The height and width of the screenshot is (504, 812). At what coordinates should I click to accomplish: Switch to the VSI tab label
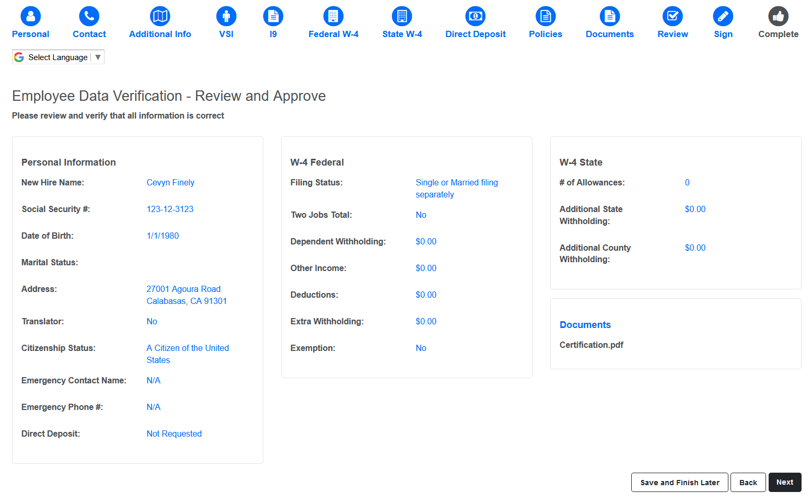point(226,34)
